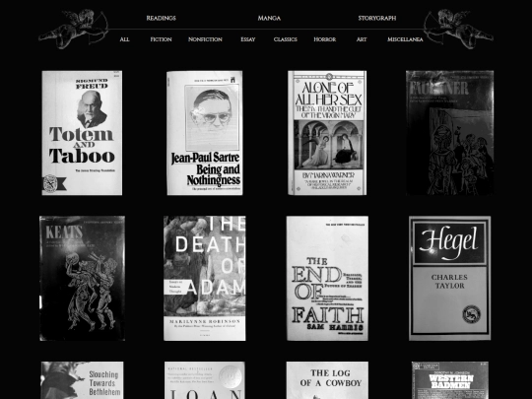This screenshot has height=399, width=532.
Task: Filter books by Nonfiction
Action: (205, 39)
